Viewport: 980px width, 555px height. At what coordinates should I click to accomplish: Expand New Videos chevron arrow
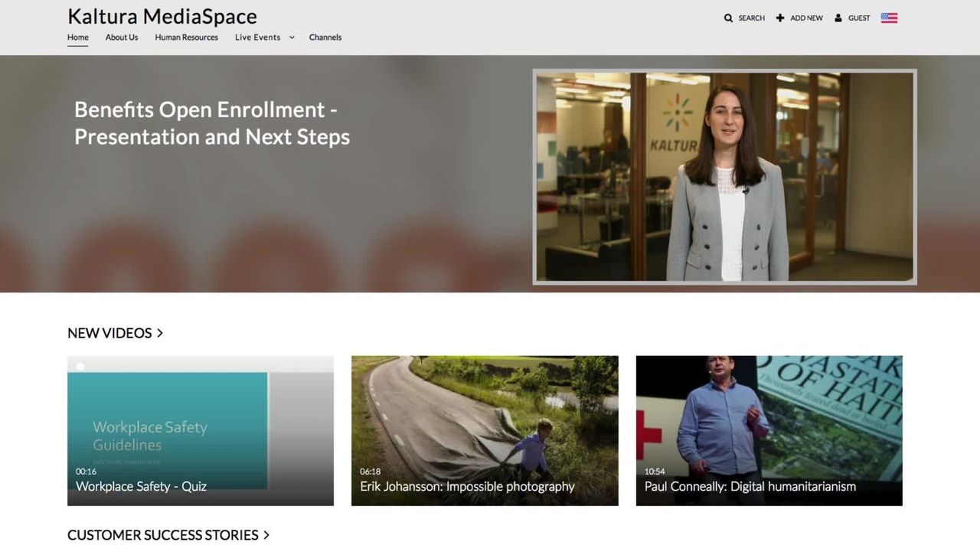(x=160, y=333)
